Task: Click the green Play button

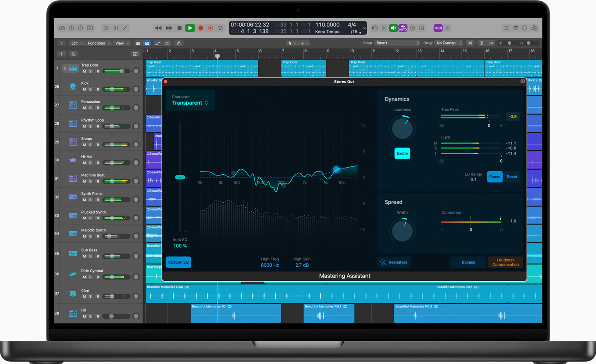Action: [190, 28]
